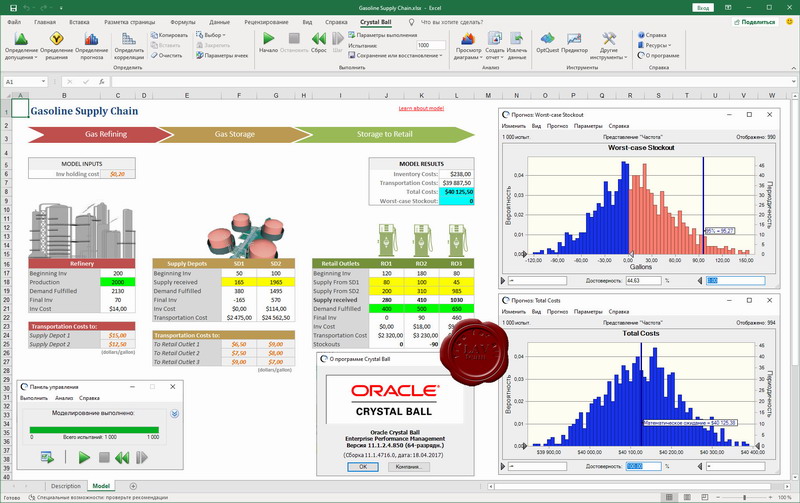Click the Поделиться share button

pos(754,22)
